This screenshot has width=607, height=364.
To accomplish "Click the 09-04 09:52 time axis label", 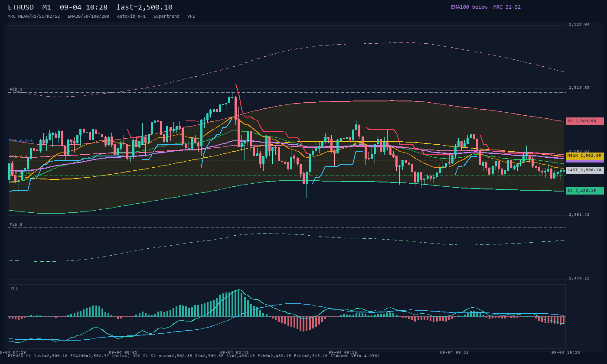I will point(454,352).
